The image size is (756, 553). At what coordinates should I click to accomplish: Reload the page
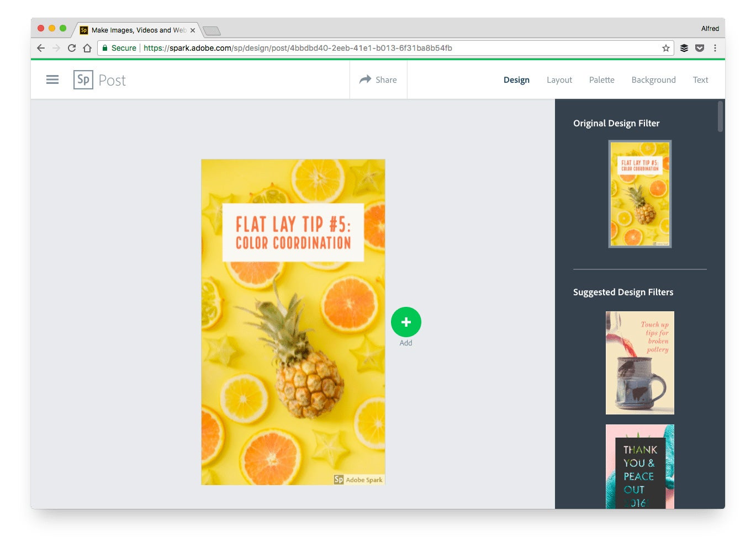(72, 48)
